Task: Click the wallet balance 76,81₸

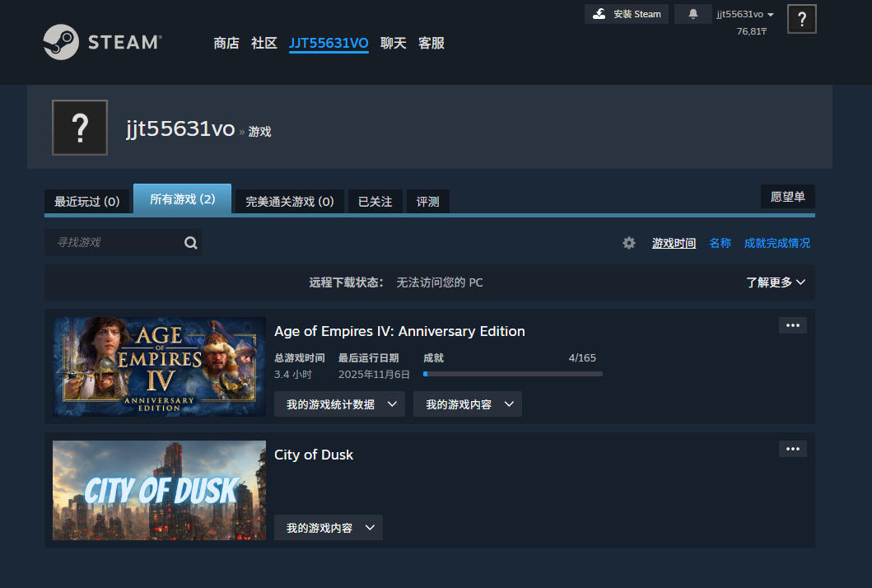Action: (751, 31)
